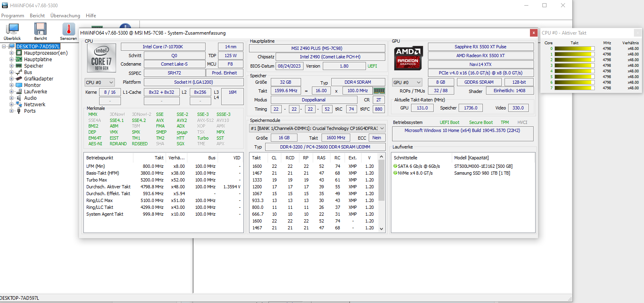The image size is (644, 303).
Task: Click the Microsoft Windows 10 Home build text
Action: tap(462, 130)
